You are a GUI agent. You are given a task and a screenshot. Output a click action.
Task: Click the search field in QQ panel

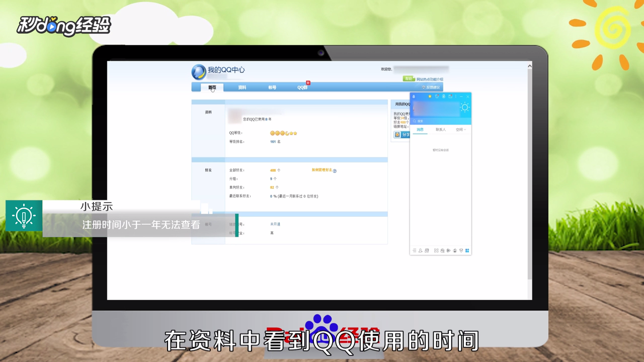[441, 121]
